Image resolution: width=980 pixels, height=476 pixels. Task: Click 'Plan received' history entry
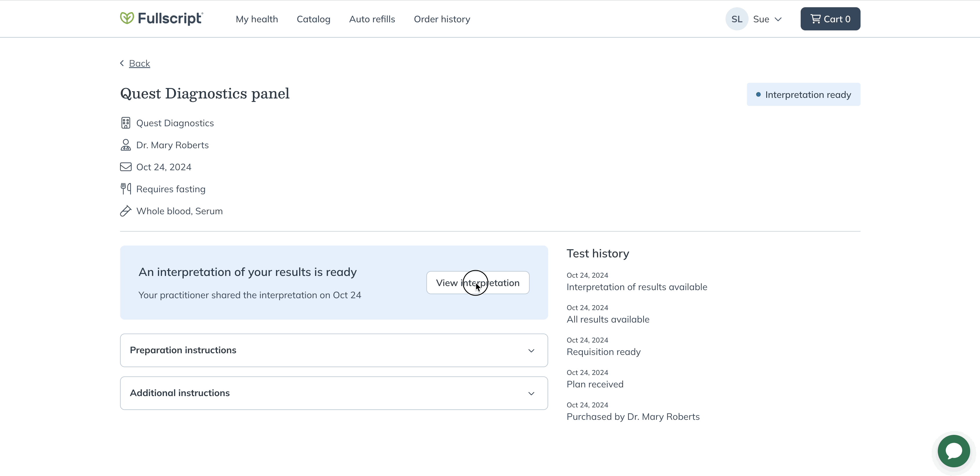click(x=595, y=384)
